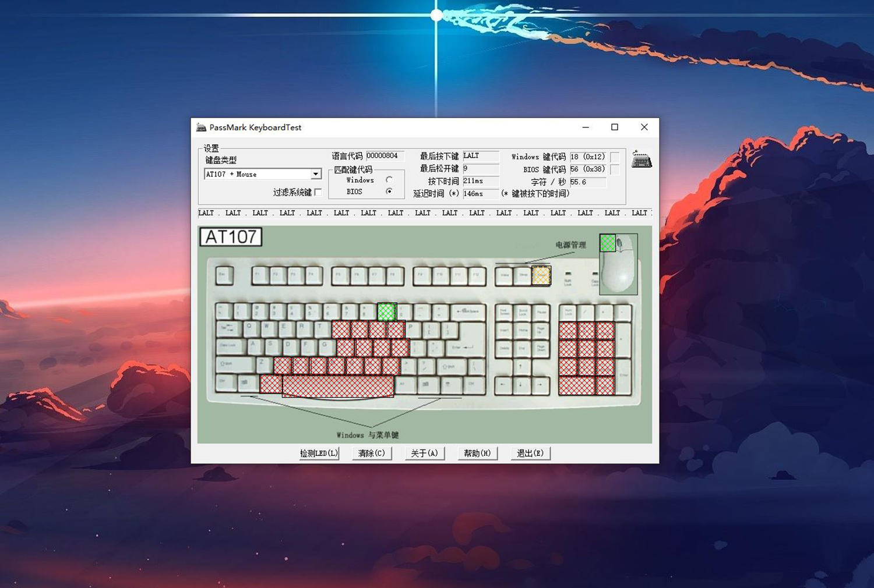Open 帮助(H) help
This screenshot has height=588, width=874.
tap(477, 453)
